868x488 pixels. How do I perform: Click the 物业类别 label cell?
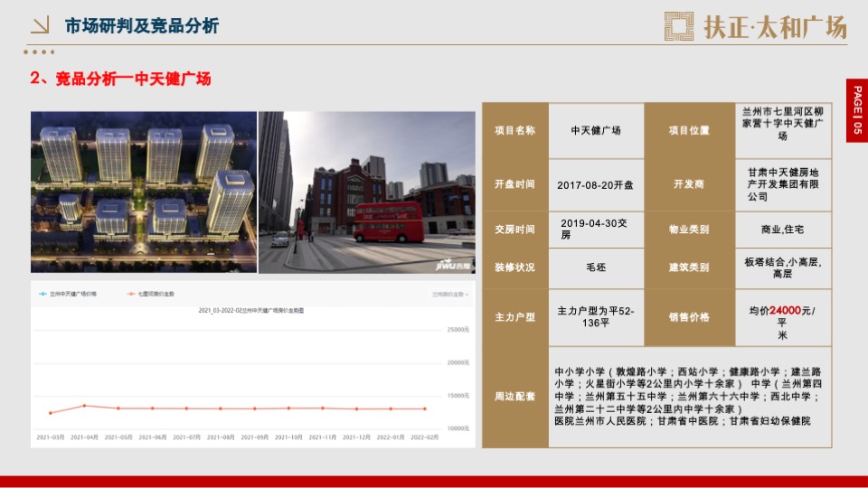pyautogui.click(x=689, y=229)
